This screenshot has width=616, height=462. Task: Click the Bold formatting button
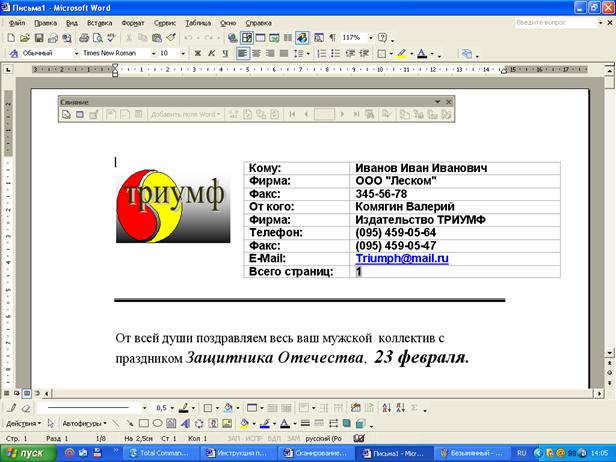(x=198, y=53)
